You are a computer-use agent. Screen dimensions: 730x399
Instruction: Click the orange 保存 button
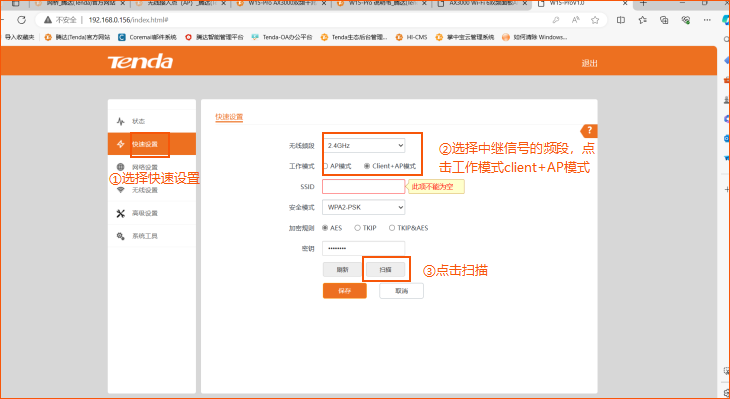[345, 291]
